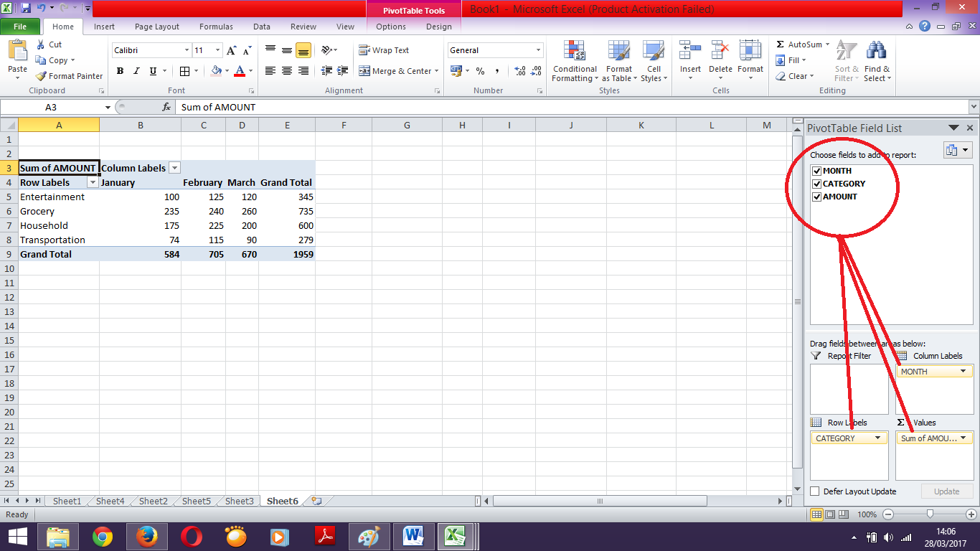This screenshot has height=551, width=980.
Task: Uncheck the MONTH field checkbox
Action: tap(817, 171)
